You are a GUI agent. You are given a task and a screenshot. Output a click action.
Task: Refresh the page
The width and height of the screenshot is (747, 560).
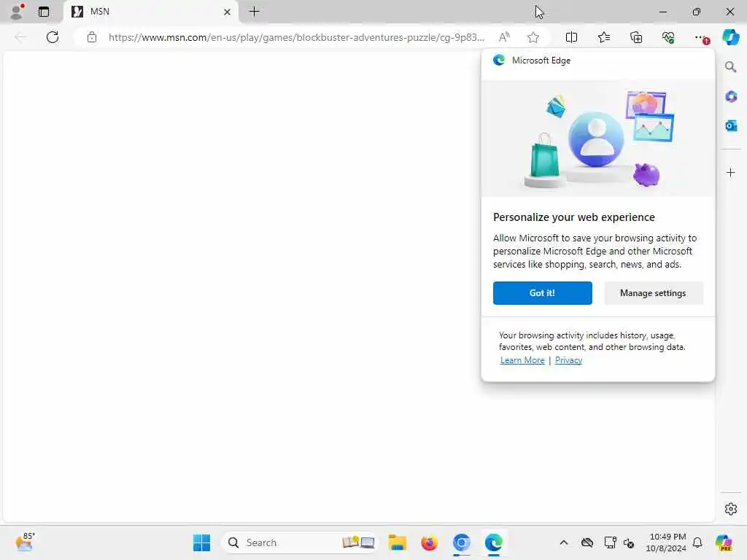pyautogui.click(x=53, y=37)
